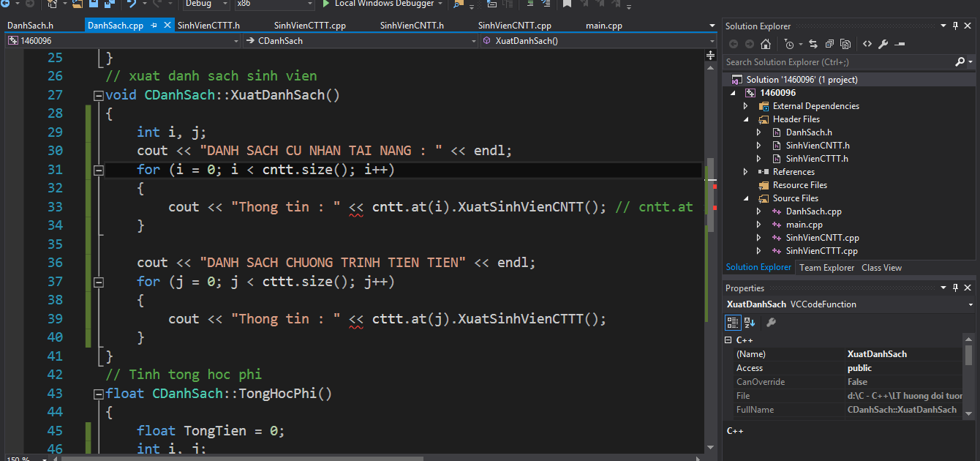Click the View Code angle-brackets icon
980x461 pixels.
point(867,44)
